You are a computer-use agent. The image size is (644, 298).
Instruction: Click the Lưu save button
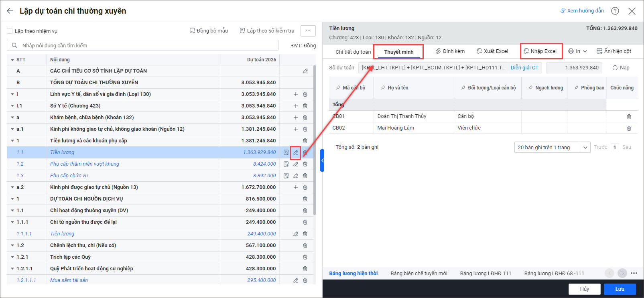click(x=620, y=289)
